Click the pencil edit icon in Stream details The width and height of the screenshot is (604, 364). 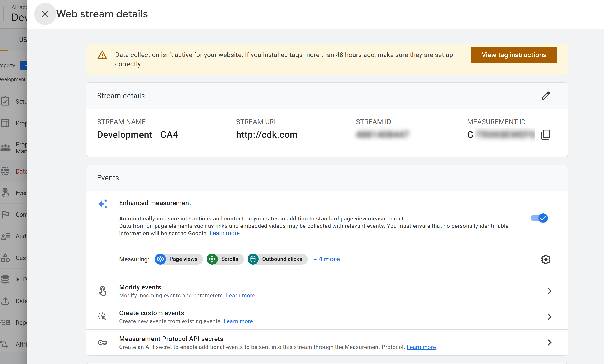click(545, 96)
